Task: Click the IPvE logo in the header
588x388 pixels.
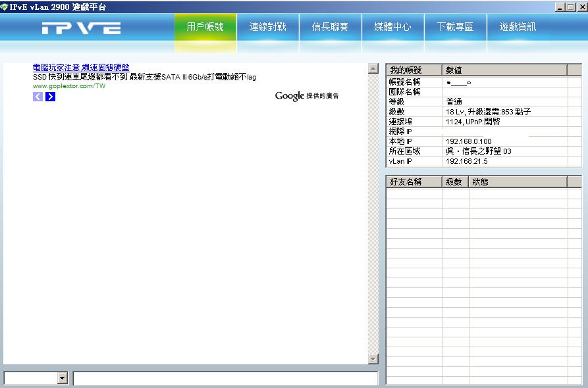Action: pos(81,28)
